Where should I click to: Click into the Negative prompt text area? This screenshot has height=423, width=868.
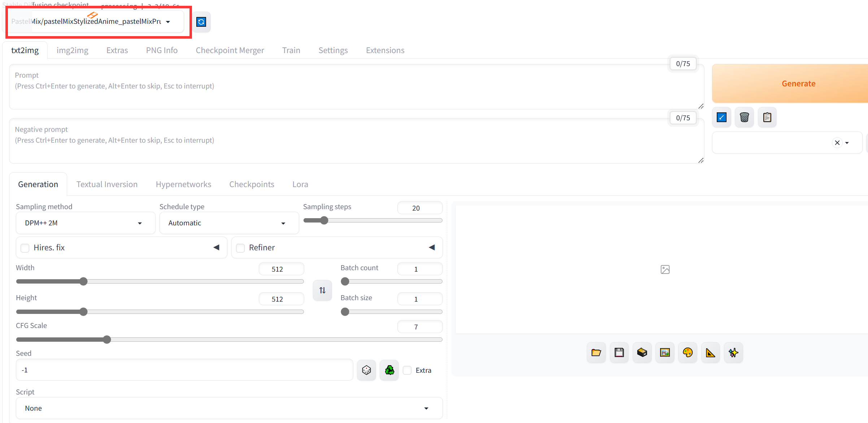tap(356, 144)
